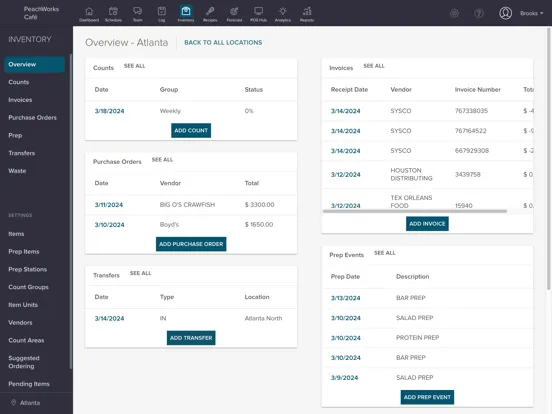Open the Schedule calendar icon

(x=113, y=11)
